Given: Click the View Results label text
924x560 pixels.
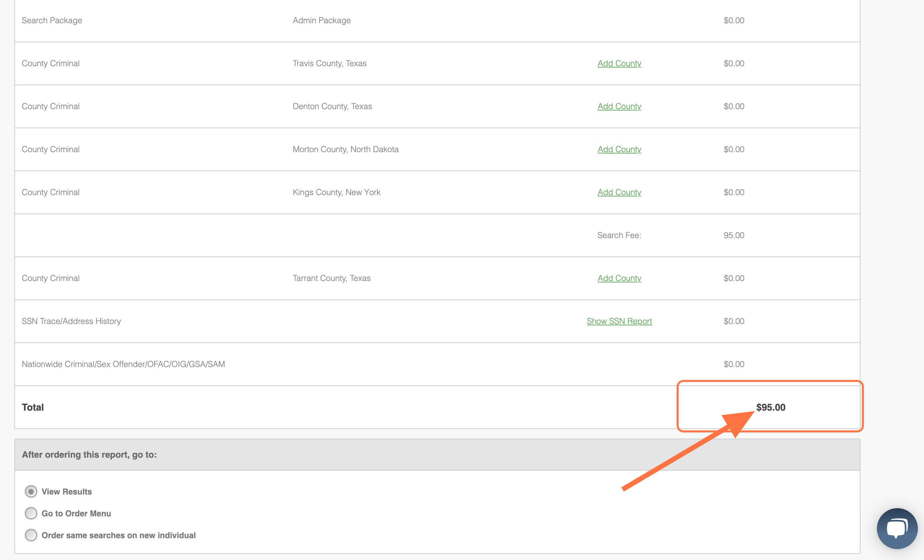Looking at the screenshot, I should tap(67, 491).
